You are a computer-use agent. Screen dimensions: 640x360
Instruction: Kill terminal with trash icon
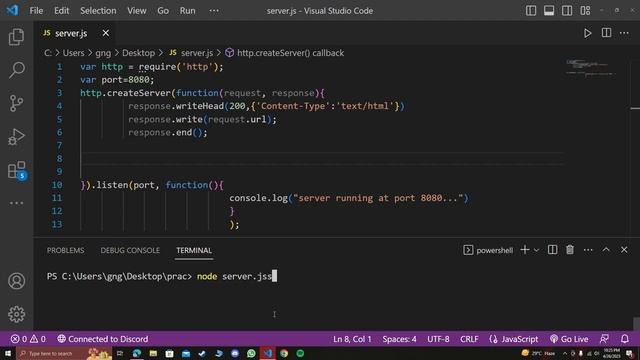[570, 250]
